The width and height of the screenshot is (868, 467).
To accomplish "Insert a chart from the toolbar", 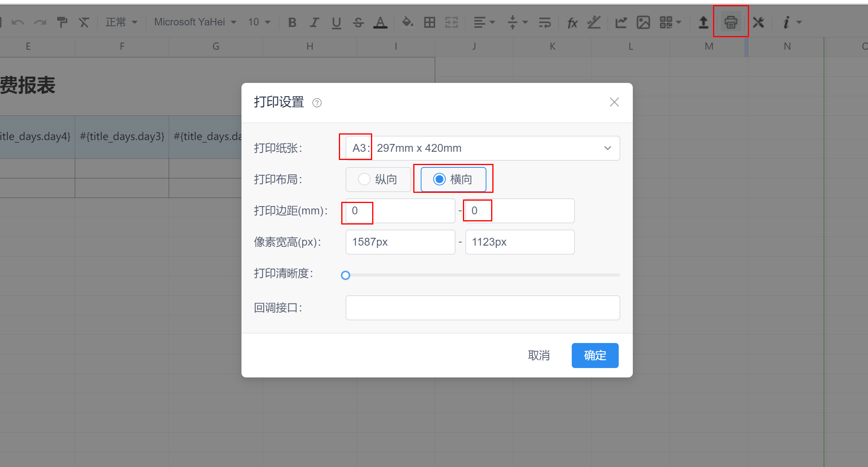I will [x=621, y=22].
